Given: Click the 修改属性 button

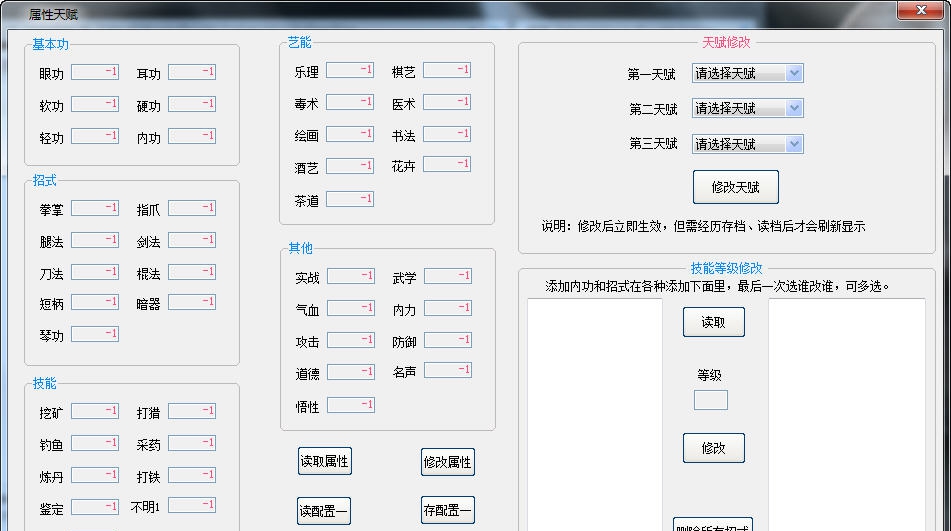Looking at the screenshot, I should click(447, 462).
